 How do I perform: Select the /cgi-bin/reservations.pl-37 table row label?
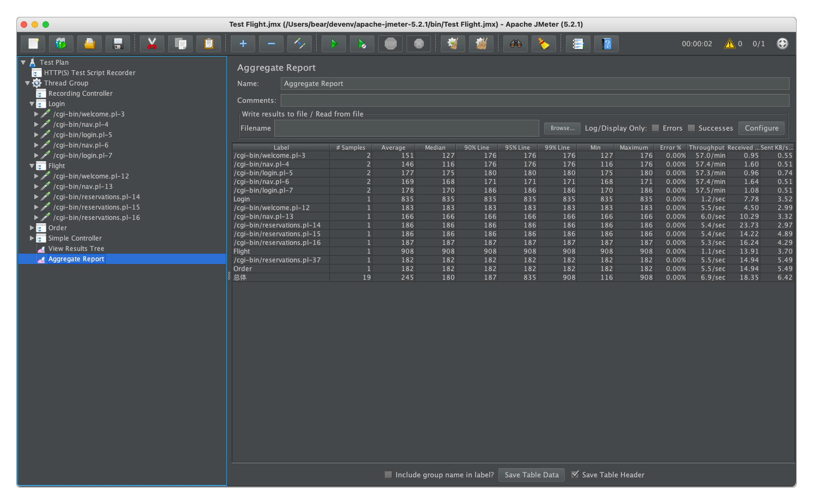[x=278, y=260]
